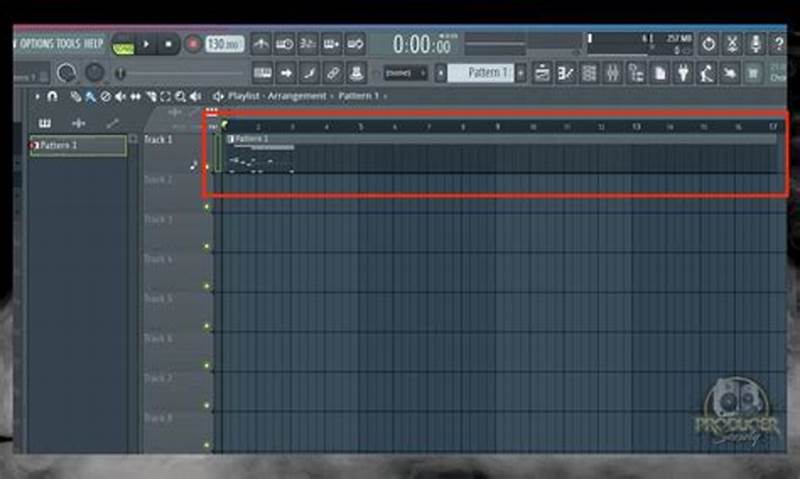
Task: Toggle the playlist magnet snap icon
Action: (52, 96)
